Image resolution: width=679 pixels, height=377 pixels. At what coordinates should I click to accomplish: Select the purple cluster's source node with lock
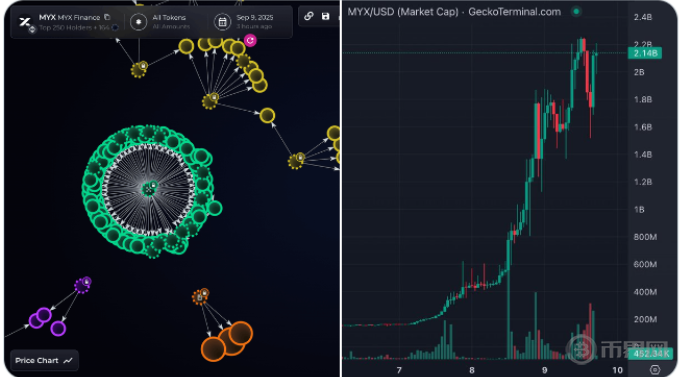pos(82,285)
